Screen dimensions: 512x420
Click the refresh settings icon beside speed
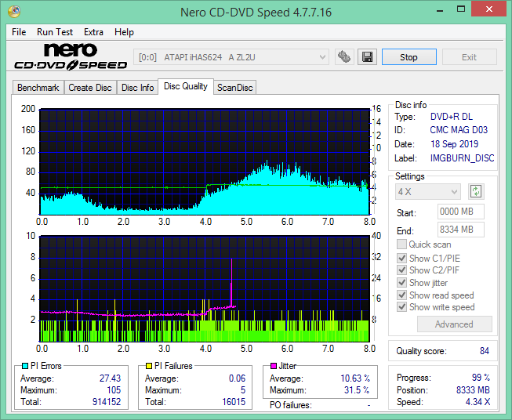click(476, 191)
